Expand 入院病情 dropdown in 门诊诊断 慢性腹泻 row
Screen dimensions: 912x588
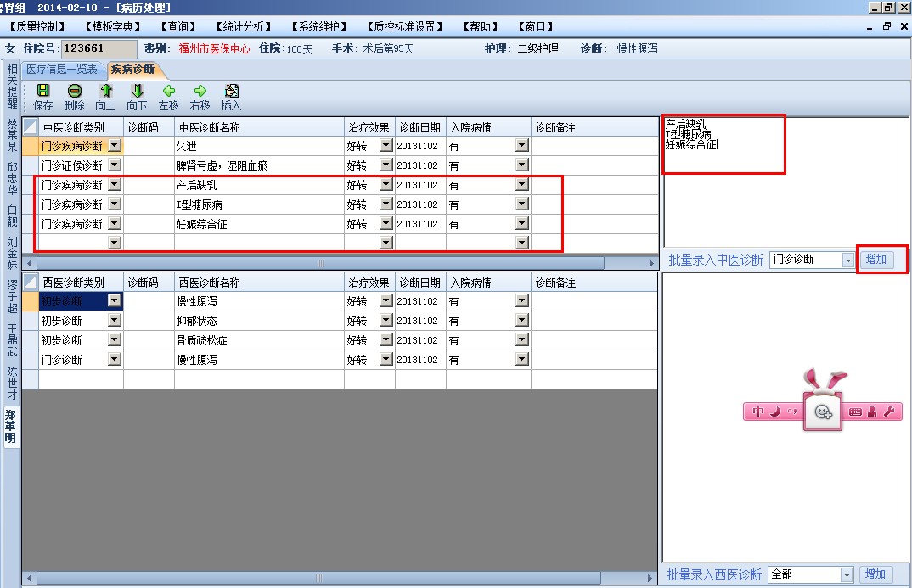(522, 359)
